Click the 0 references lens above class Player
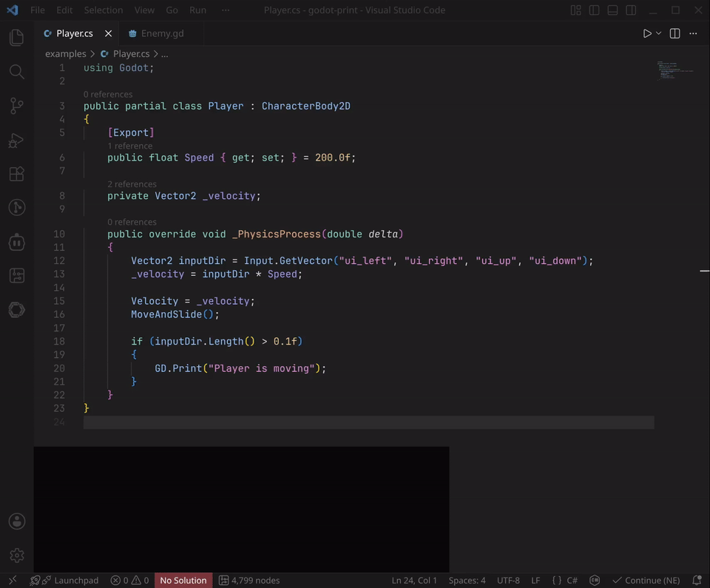Viewport: 710px width, 588px height. pyautogui.click(x=108, y=94)
